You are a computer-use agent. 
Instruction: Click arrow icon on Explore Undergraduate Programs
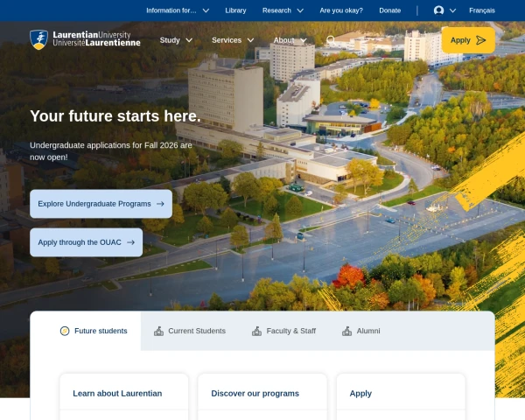click(x=160, y=204)
